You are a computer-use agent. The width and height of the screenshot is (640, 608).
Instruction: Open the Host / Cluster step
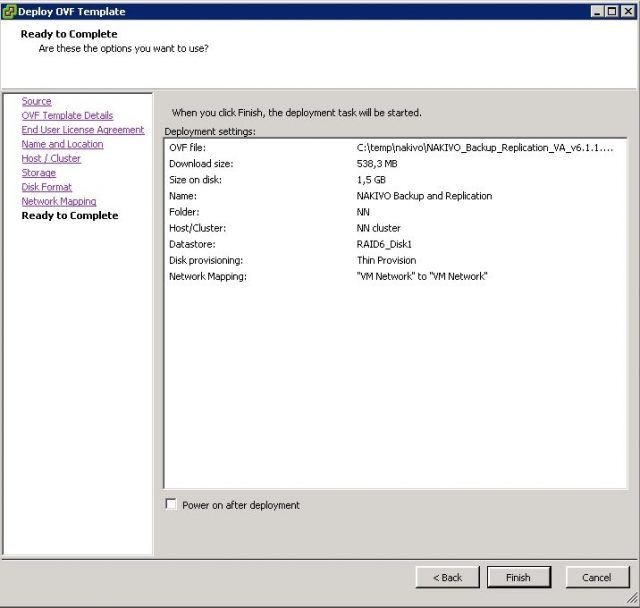point(51,158)
